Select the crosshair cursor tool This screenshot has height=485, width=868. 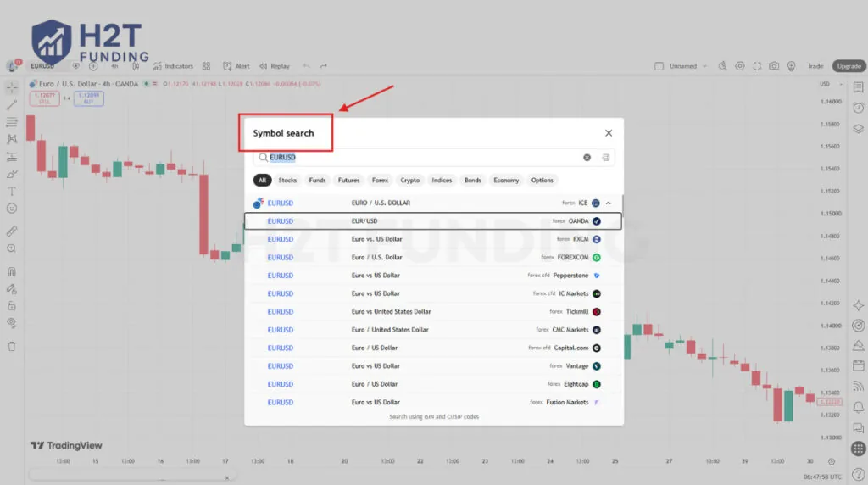12,87
